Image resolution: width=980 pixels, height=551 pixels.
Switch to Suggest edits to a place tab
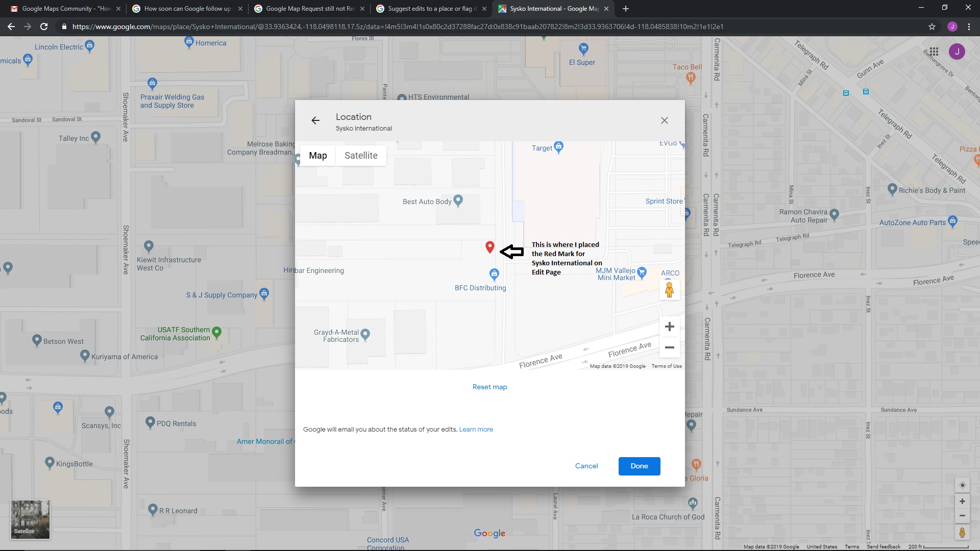coord(432,9)
